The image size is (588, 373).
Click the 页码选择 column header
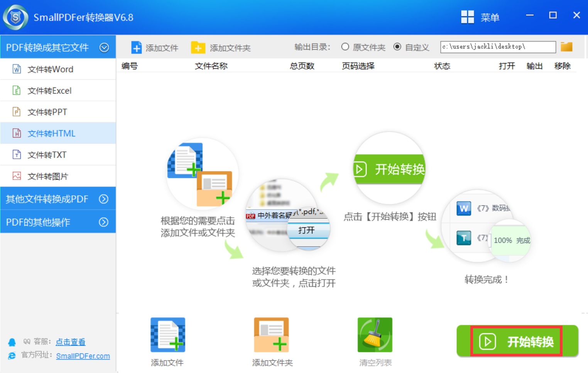[358, 66]
